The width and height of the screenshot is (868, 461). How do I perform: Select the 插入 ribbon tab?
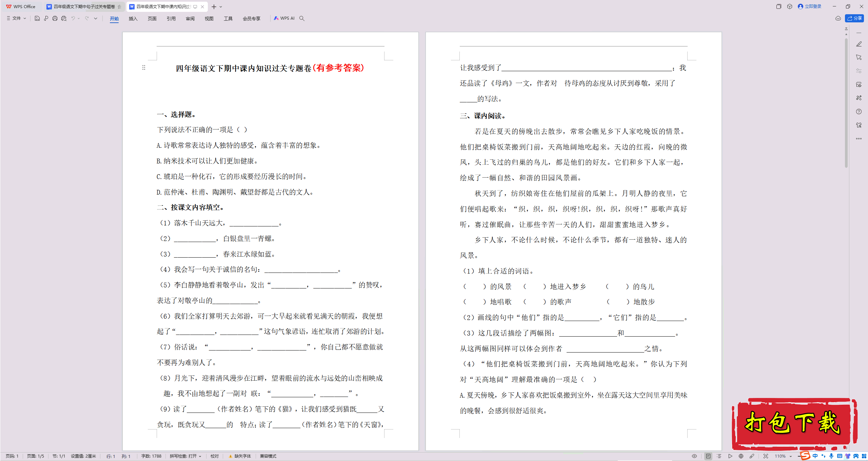click(x=133, y=19)
